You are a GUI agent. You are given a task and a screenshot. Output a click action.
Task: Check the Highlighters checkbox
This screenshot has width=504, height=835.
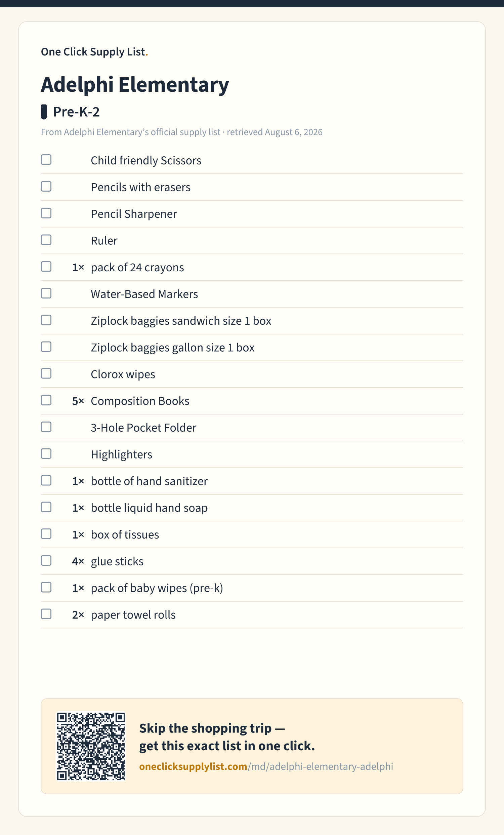[46, 454]
